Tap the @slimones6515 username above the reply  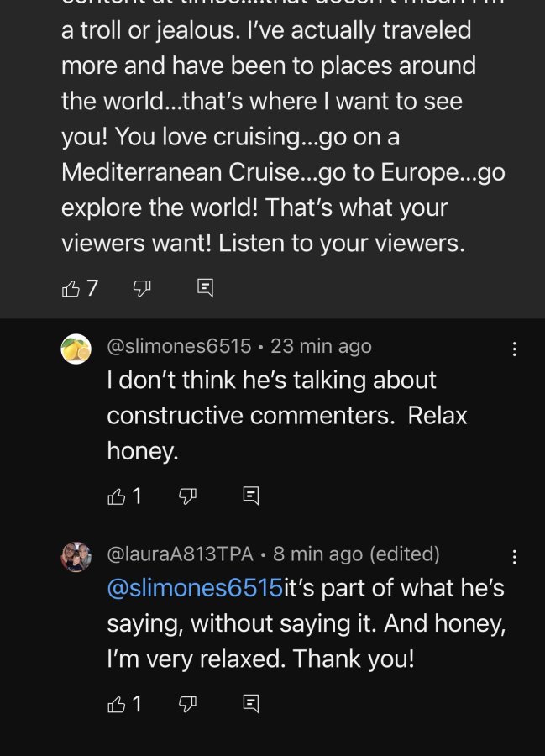[x=179, y=346]
